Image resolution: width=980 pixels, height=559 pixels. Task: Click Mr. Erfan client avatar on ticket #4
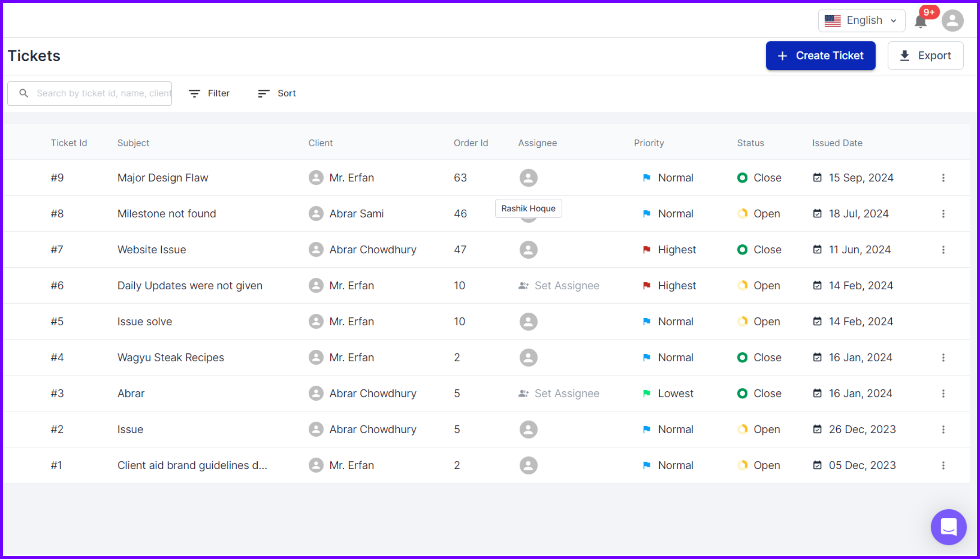316,357
